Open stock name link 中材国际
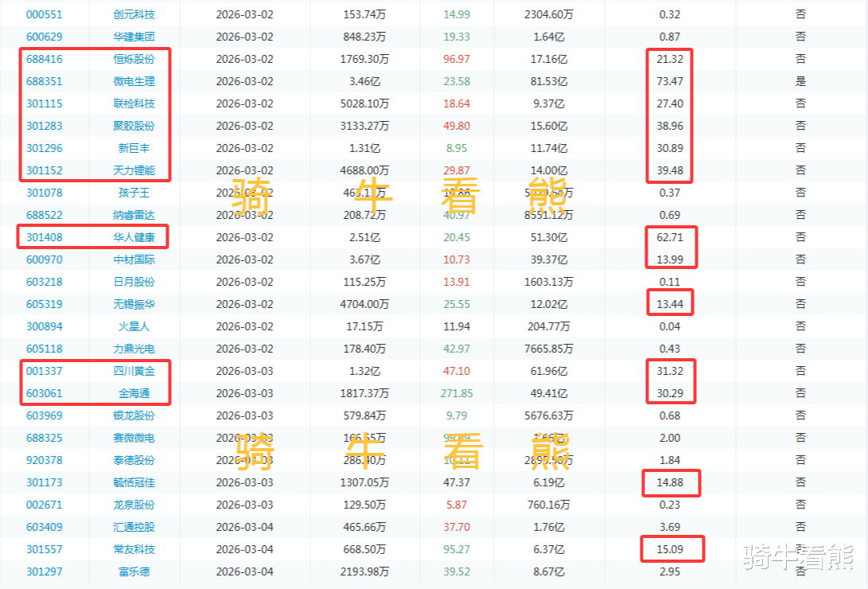The height and width of the screenshot is (589, 868). tap(134, 259)
